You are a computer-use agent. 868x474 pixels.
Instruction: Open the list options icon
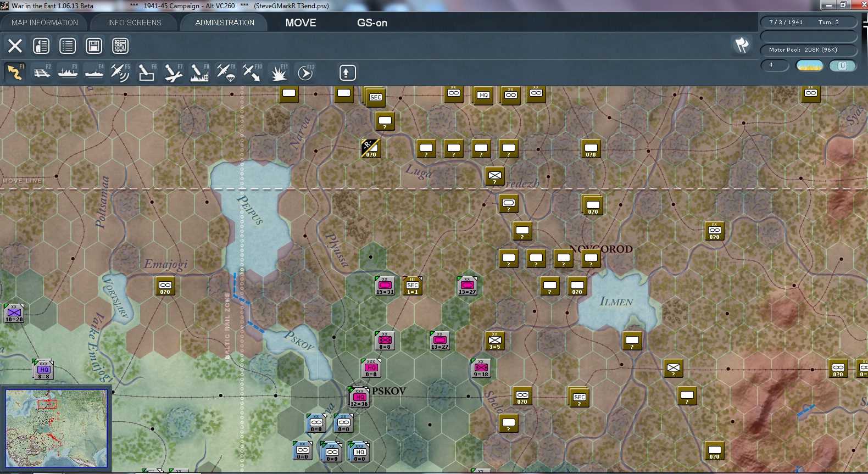click(68, 46)
